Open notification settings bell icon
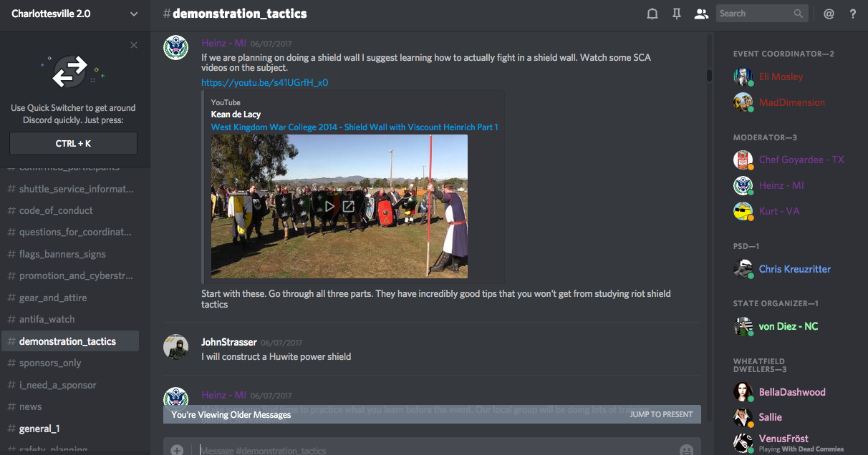Screen dimensions: 868x455 (652, 14)
